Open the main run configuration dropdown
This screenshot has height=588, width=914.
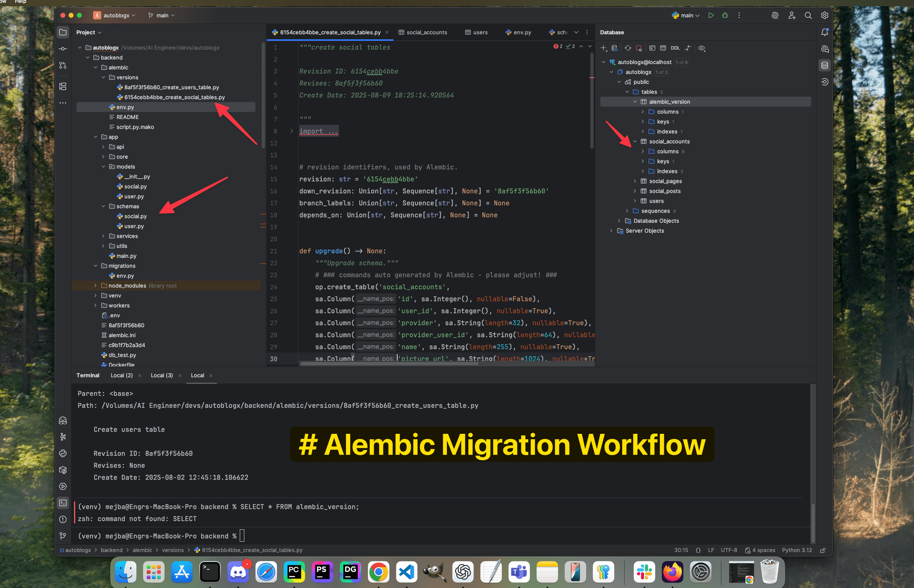point(686,15)
